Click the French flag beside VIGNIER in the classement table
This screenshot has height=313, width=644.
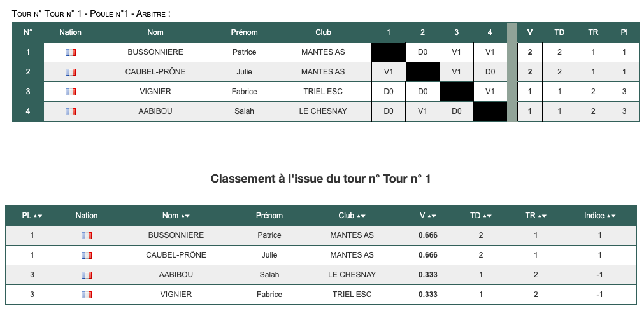point(87,295)
